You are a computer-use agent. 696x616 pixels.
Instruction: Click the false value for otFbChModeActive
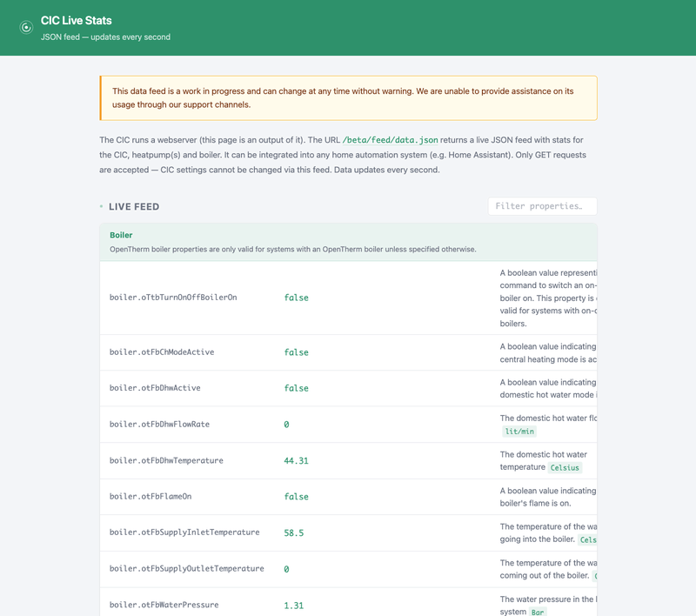click(x=296, y=352)
